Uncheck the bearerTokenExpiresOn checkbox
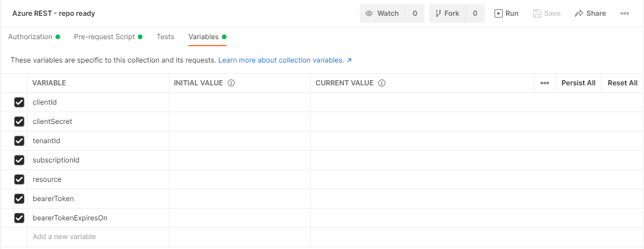Viewport: 644px width, 249px height. [x=19, y=218]
